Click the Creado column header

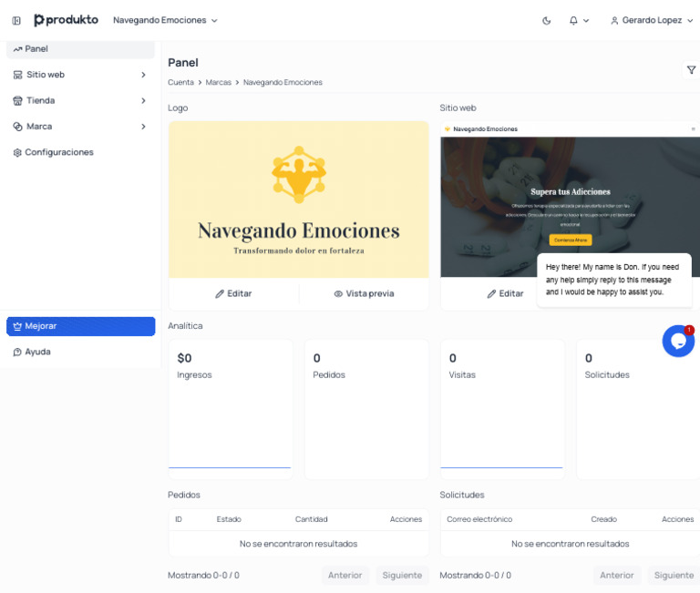tap(604, 519)
